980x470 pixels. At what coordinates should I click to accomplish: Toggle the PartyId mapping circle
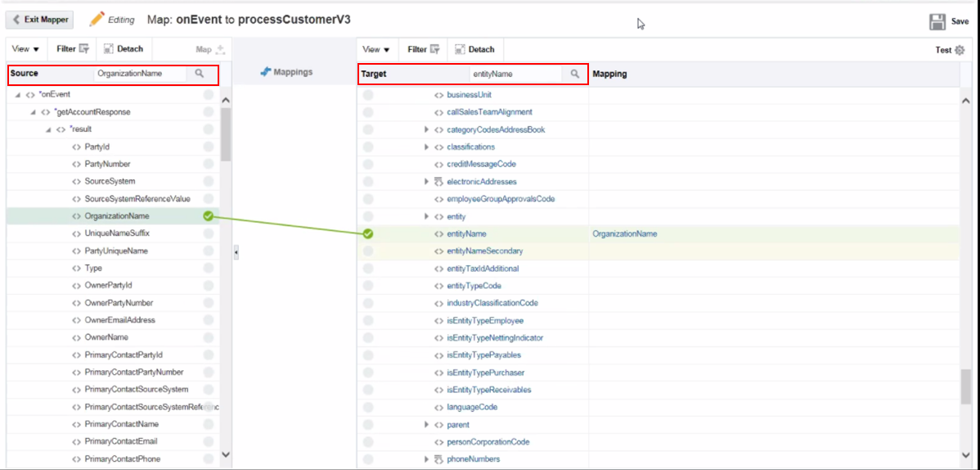tap(208, 147)
